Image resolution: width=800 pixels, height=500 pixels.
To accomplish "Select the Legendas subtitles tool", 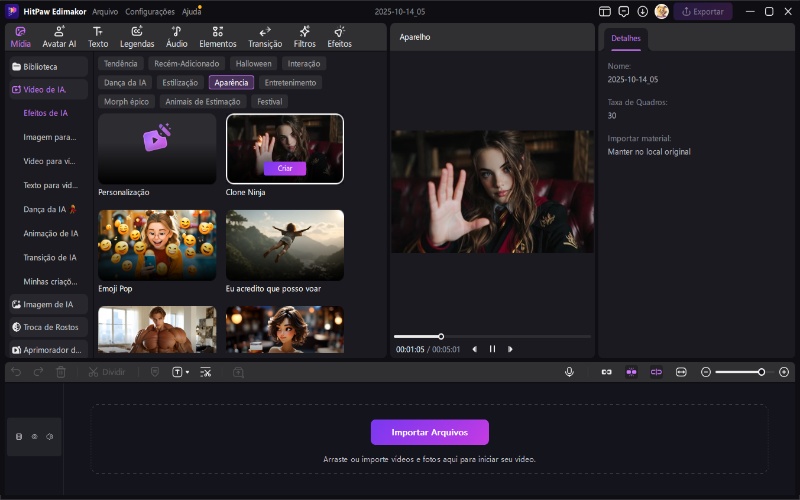I will (x=137, y=37).
